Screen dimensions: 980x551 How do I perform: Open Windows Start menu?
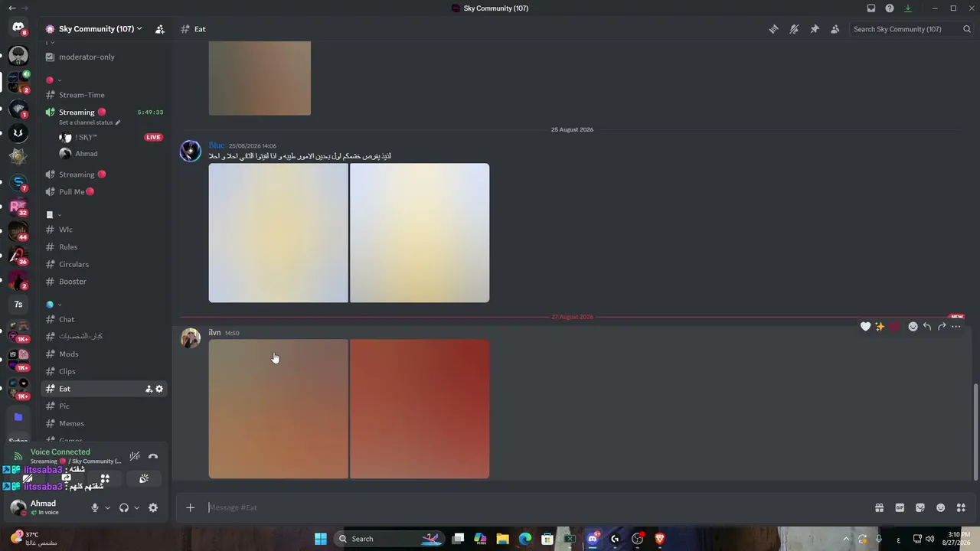(x=321, y=539)
